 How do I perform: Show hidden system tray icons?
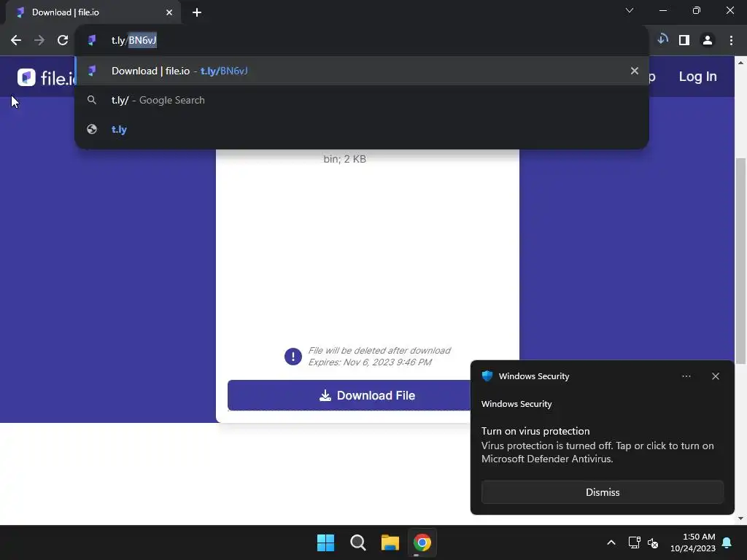pos(611,542)
